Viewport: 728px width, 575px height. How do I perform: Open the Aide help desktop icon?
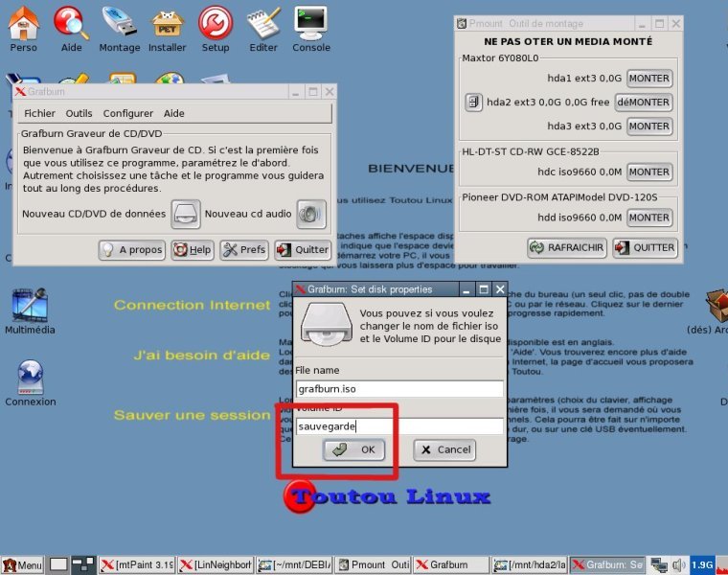pyautogui.click(x=71, y=23)
